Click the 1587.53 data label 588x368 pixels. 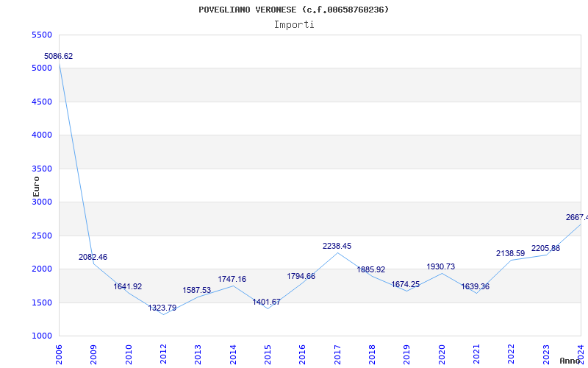[x=197, y=290]
